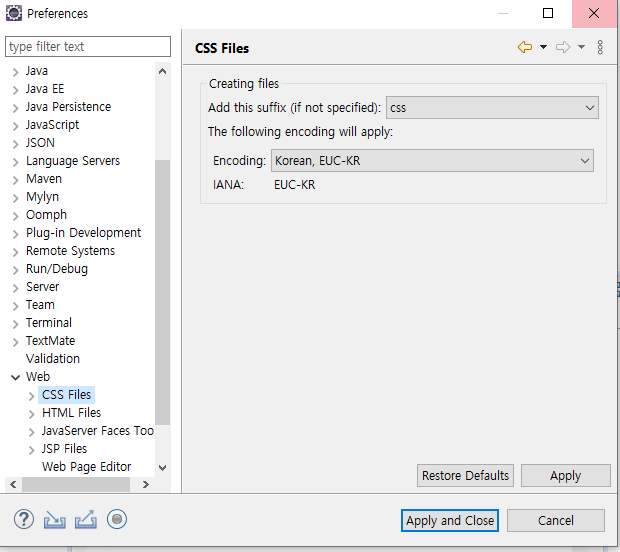Select Web Page Editor in the tree
Viewport: 620px width, 552px height.
(x=86, y=467)
